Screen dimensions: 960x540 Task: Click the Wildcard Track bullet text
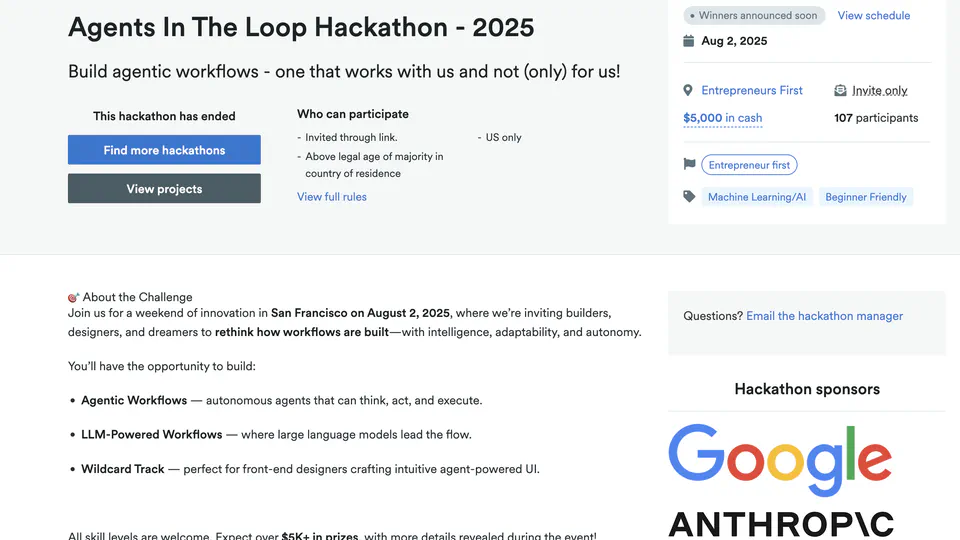(x=310, y=469)
